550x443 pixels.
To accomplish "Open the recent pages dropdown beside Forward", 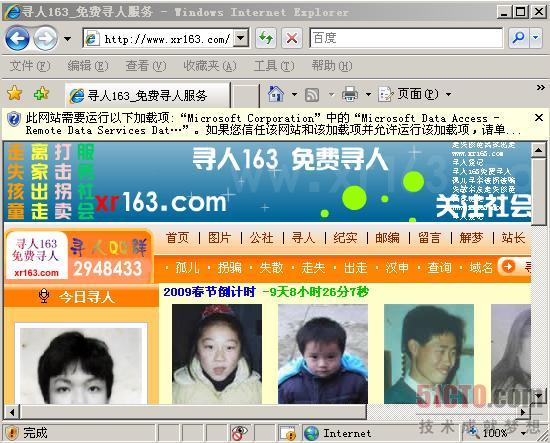I will click(67, 39).
